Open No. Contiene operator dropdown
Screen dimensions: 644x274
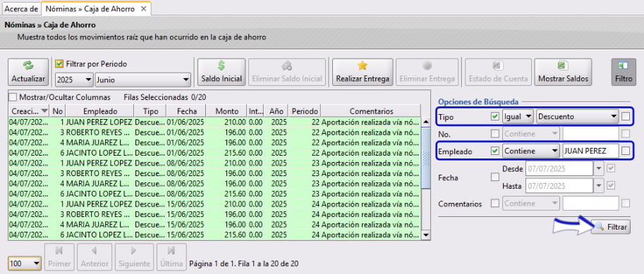(x=531, y=133)
